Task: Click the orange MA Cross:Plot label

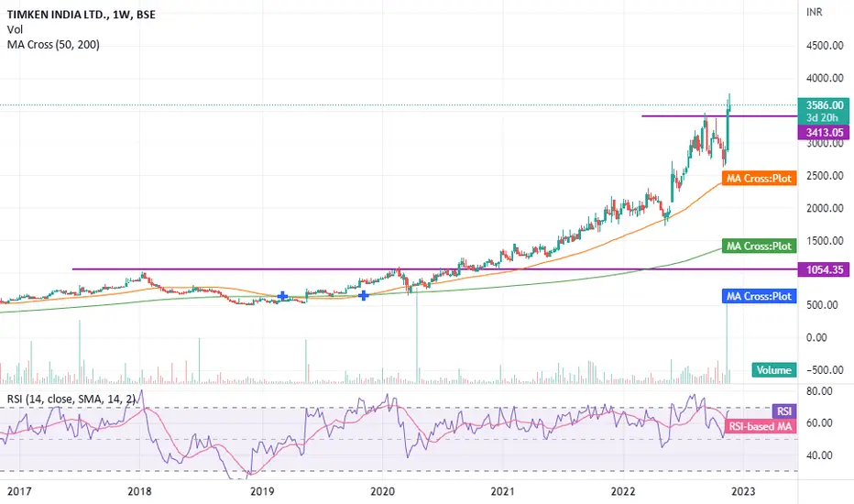Action: tap(760, 178)
